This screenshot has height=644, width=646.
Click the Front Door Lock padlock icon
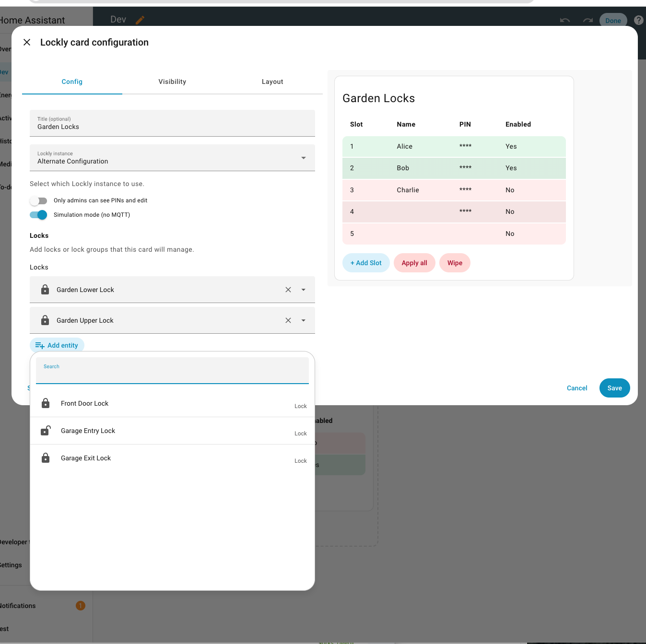pos(46,403)
